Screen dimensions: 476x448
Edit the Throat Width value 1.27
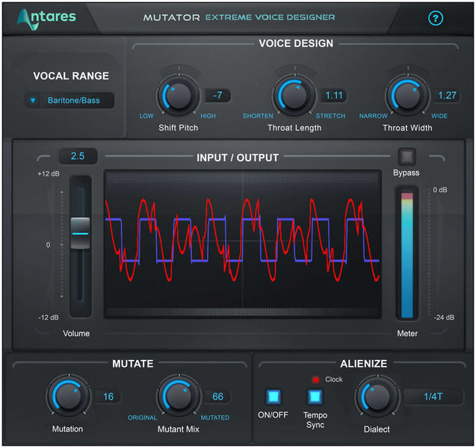pos(447,96)
